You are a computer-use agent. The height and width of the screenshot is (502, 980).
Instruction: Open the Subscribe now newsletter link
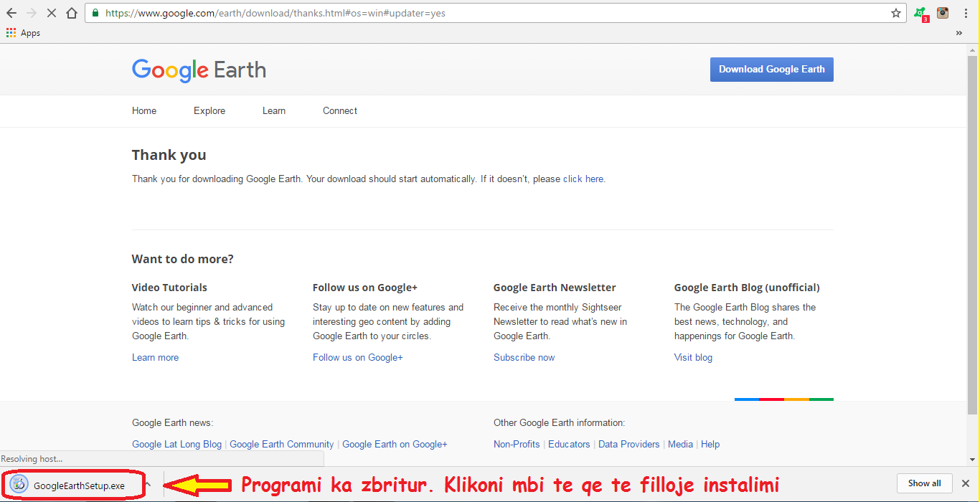coord(524,358)
